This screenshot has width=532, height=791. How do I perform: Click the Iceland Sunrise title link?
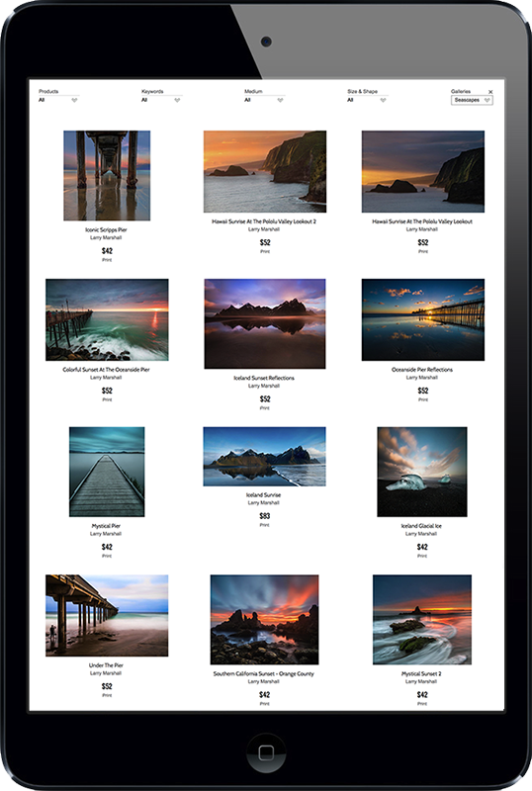pos(263,495)
